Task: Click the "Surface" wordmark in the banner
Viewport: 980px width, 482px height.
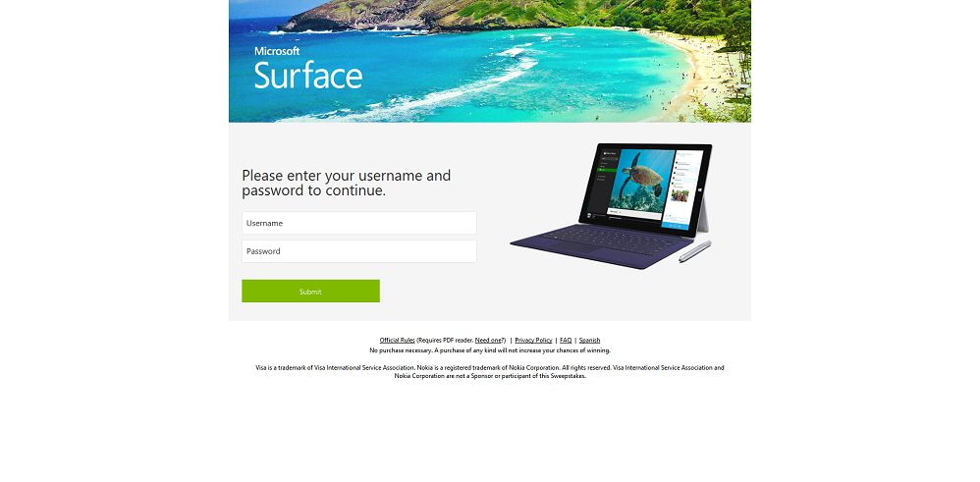Action: 308,76
